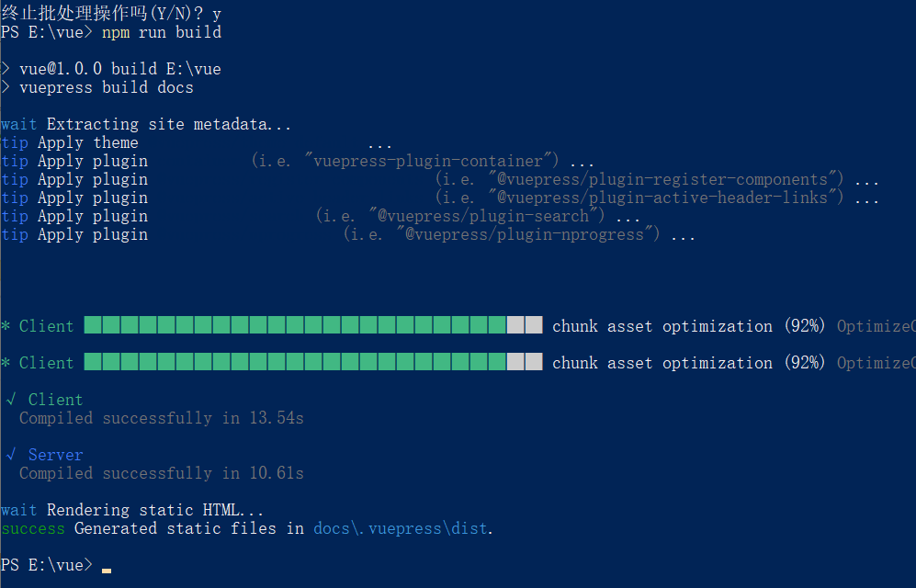Click the @vuepress/plugin-nprogress text
Image resolution: width=916 pixels, height=588 pixels.
click(524, 234)
